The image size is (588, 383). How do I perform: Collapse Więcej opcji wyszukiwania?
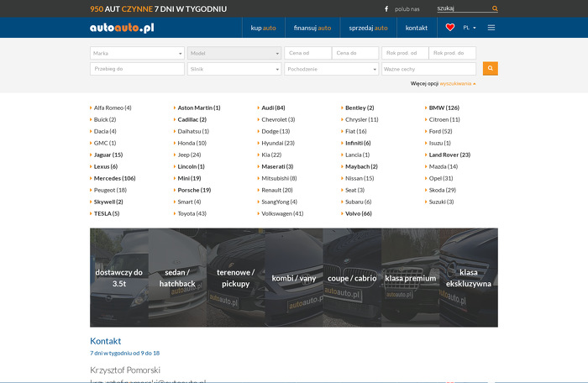click(443, 84)
